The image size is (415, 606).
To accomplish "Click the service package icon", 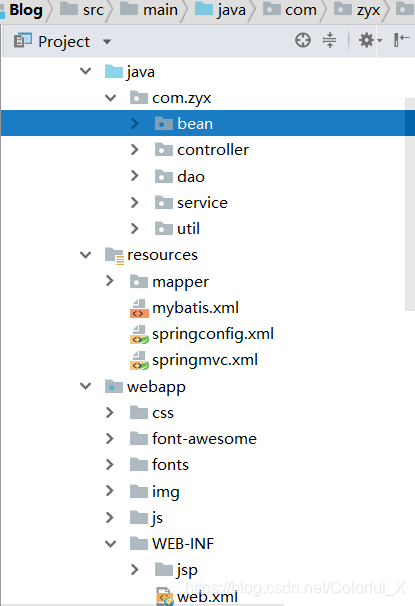I will coord(164,202).
